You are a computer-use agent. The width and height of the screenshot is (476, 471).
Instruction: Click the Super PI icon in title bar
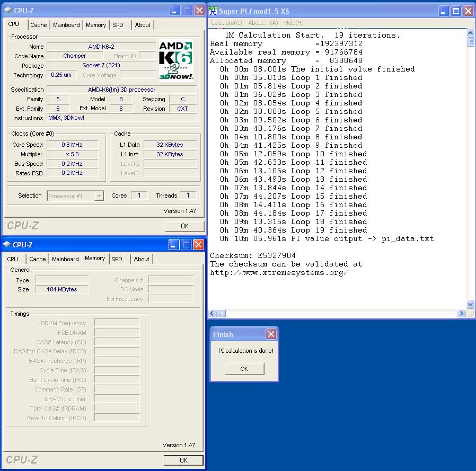pos(213,11)
